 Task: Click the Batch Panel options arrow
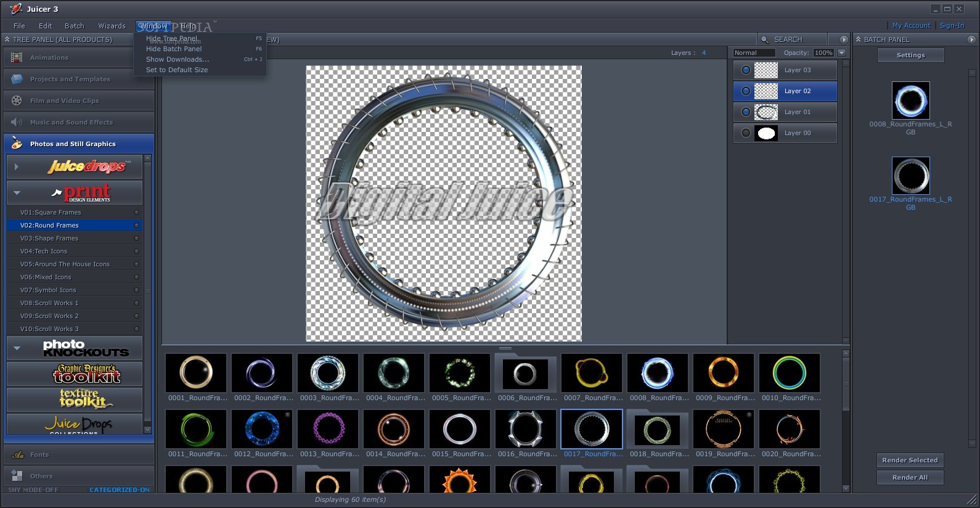(x=971, y=39)
